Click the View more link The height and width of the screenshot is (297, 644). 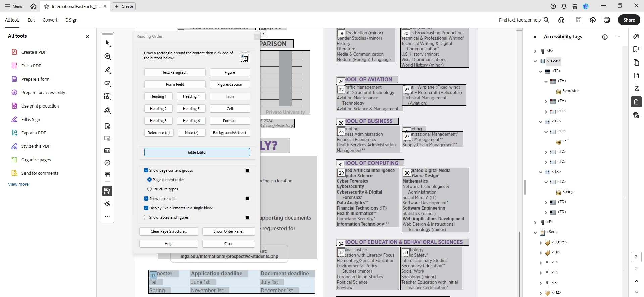(18, 184)
